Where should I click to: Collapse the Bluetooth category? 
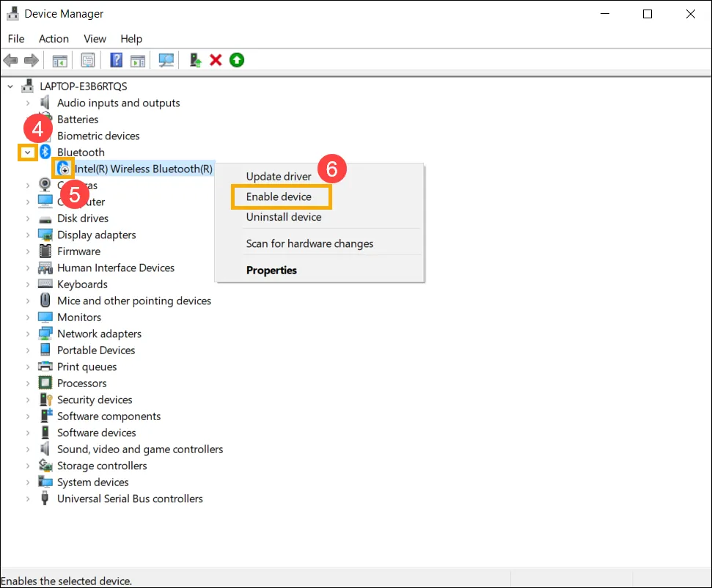click(28, 152)
